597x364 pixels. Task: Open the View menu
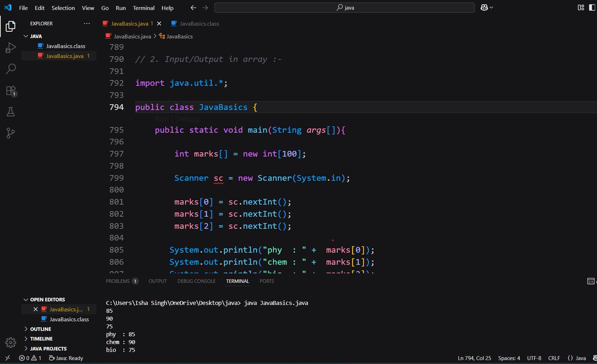click(88, 8)
